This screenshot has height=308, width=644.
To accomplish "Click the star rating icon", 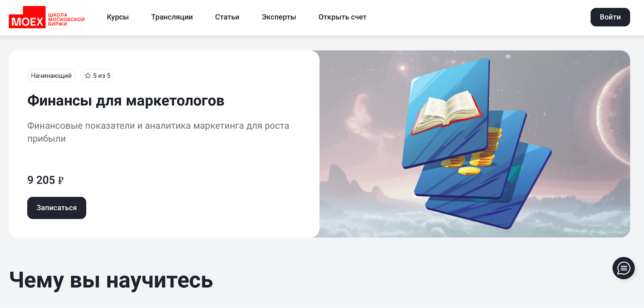I will coord(88,76).
